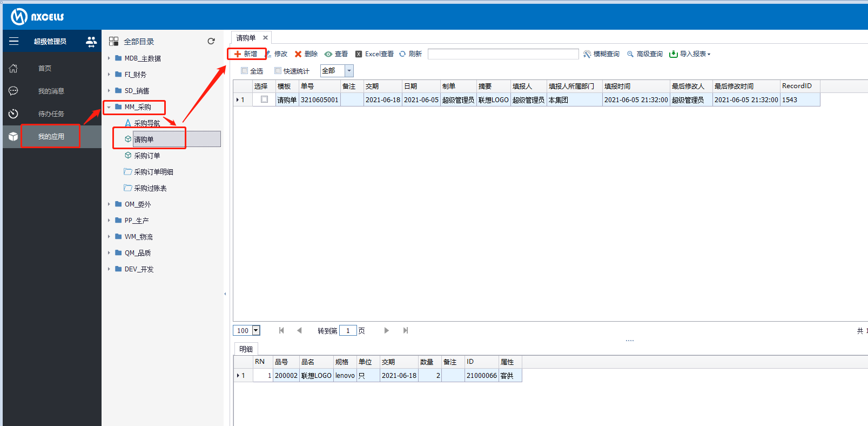Open 采购订单 in the directory tree
Image resolution: width=868 pixels, height=426 pixels.
coord(147,156)
